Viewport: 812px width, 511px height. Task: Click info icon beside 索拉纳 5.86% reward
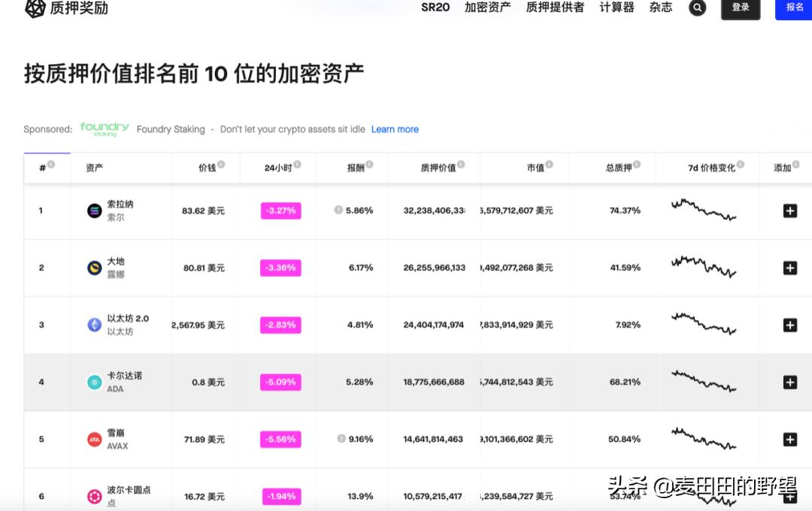coord(338,211)
